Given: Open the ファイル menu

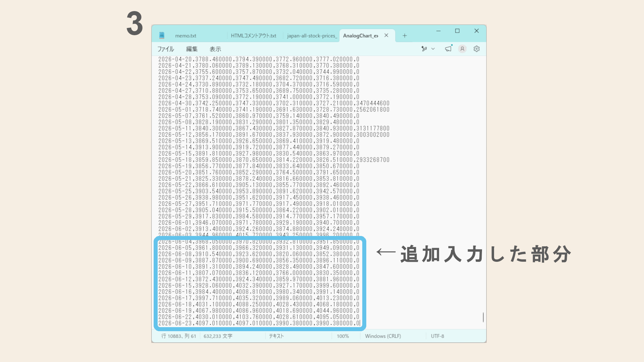Looking at the screenshot, I should tap(166, 49).
